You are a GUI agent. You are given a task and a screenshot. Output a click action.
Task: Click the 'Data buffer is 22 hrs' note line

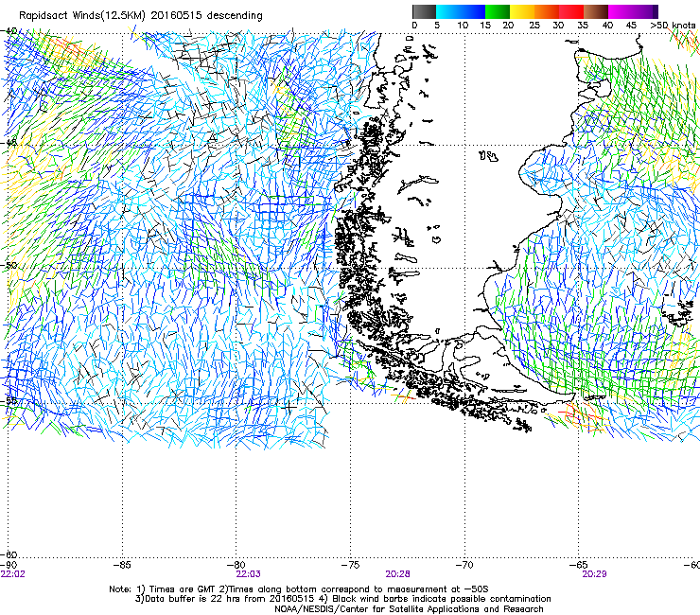[x=342, y=599]
